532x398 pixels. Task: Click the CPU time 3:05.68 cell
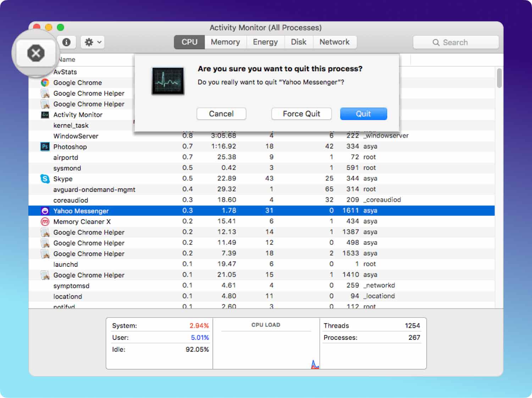point(223,136)
